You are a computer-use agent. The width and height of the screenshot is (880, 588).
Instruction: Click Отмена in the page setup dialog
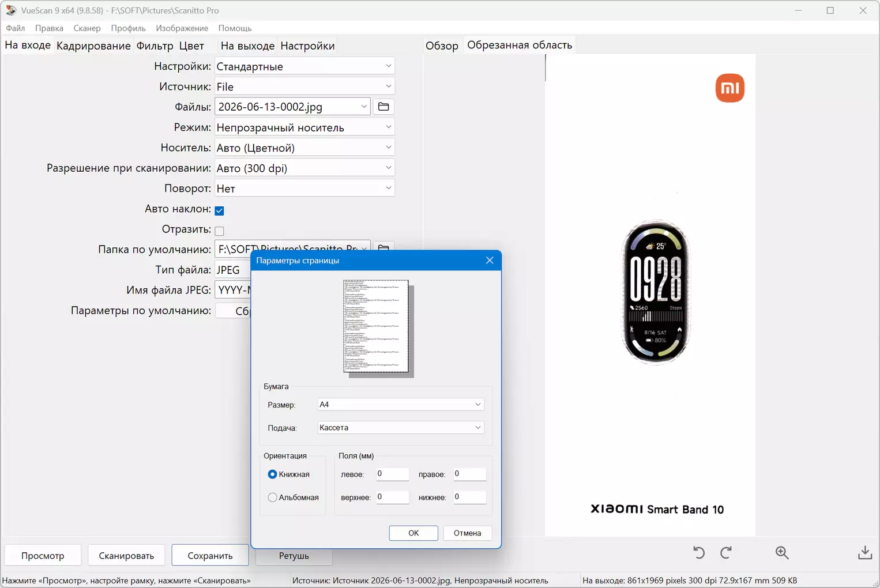(467, 533)
